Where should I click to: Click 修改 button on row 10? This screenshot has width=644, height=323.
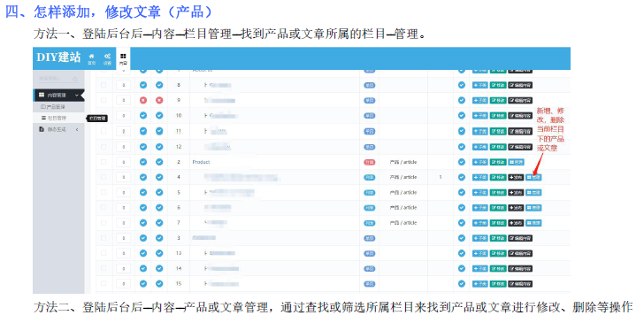pos(498,115)
